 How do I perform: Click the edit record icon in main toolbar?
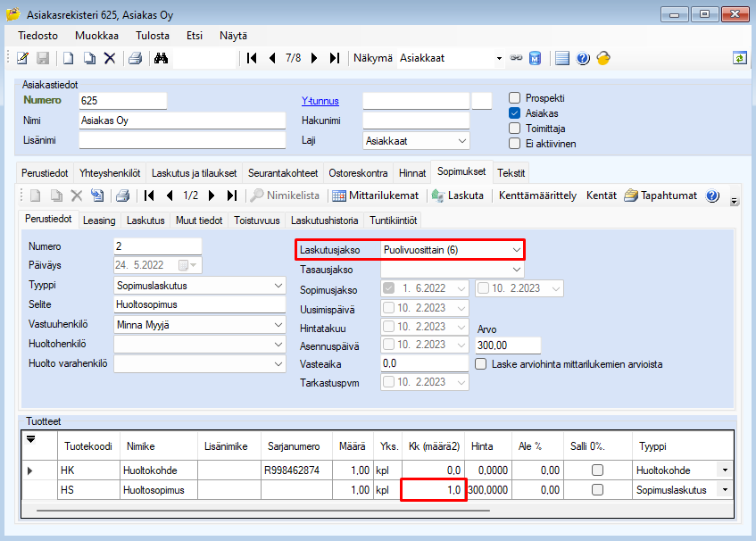pos(22,58)
